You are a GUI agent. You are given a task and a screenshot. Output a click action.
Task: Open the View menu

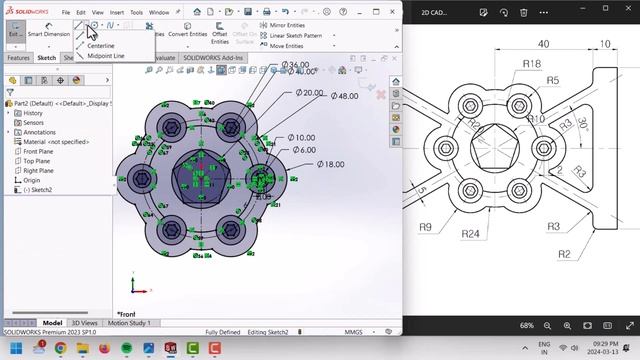pyautogui.click(x=98, y=12)
